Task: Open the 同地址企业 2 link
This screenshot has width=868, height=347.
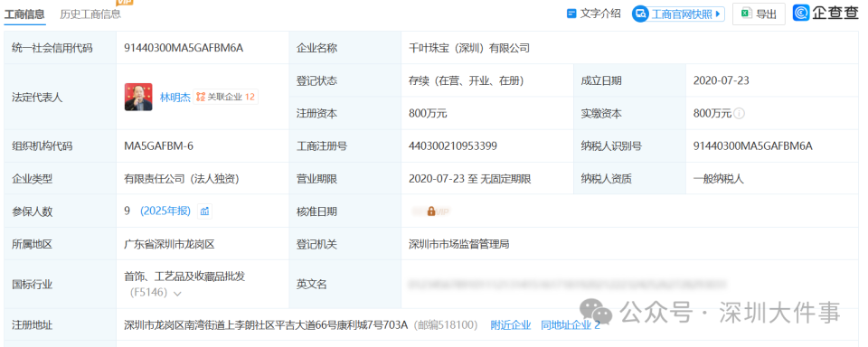Action: [571, 325]
